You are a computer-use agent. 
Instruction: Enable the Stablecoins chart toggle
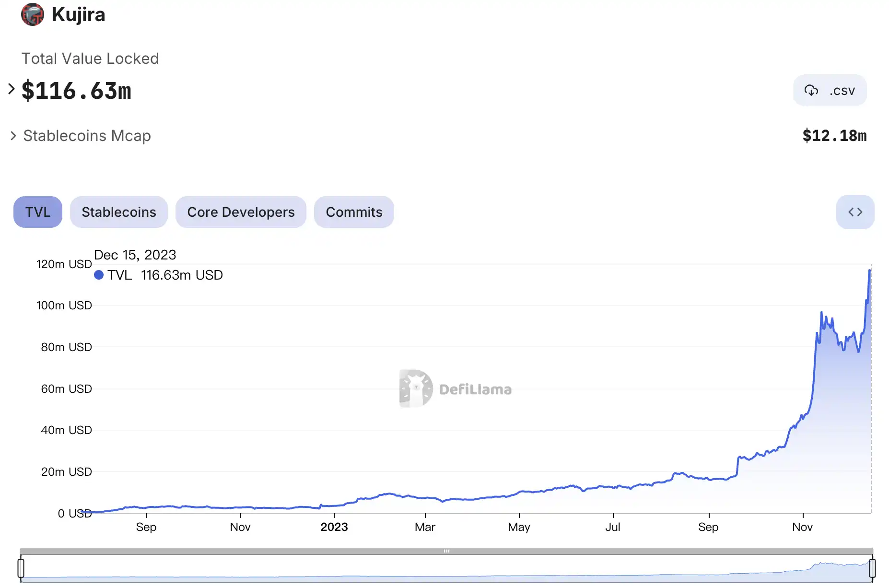(x=118, y=212)
